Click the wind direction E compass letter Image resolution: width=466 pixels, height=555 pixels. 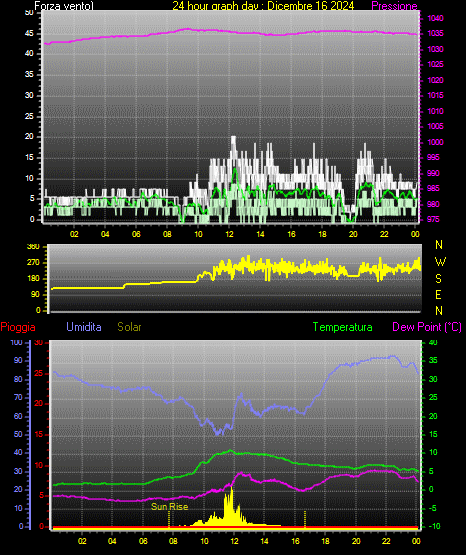tap(438, 294)
